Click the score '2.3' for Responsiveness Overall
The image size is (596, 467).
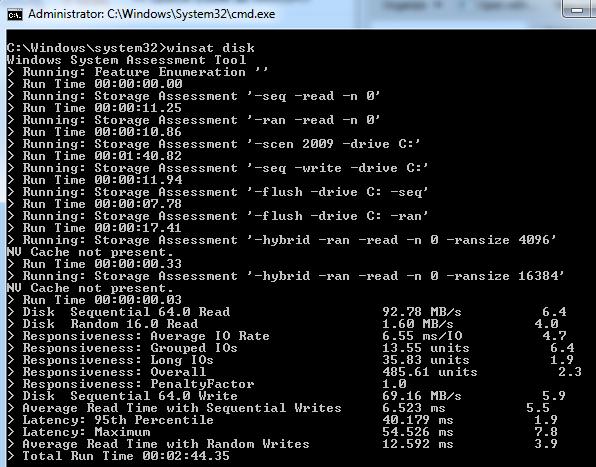[x=570, y=372]
